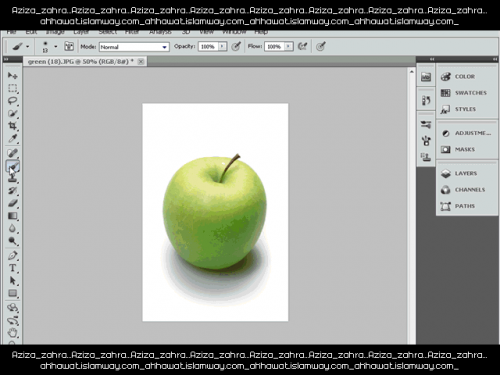Expand the Opacity slider arrow

click(222, 46)
